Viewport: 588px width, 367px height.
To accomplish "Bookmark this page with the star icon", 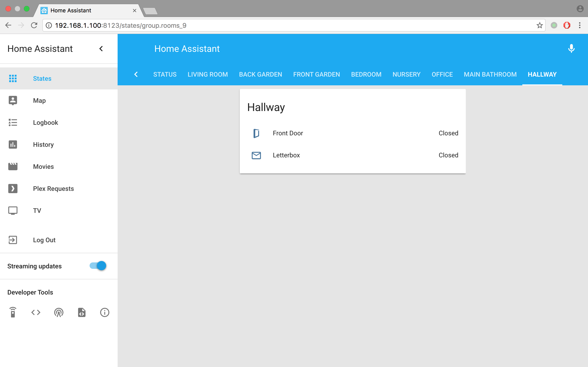I will (539, 25).
